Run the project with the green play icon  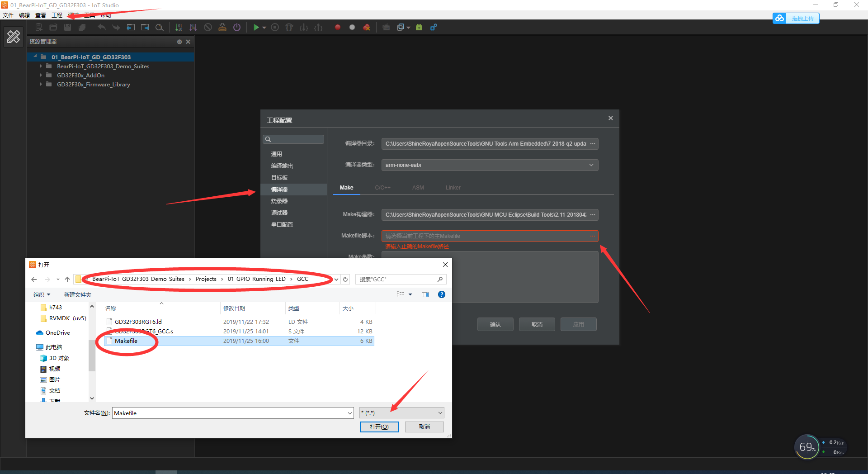point(256,27)
